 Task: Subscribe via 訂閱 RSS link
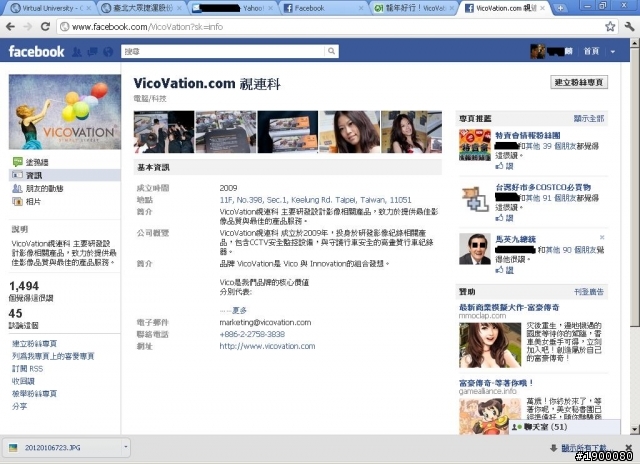tap(27, 369)
